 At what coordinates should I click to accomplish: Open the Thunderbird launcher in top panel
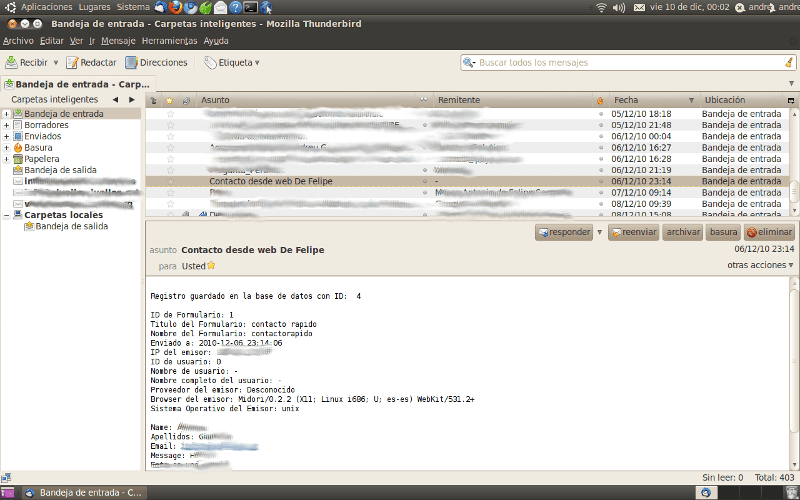(161, 7)
